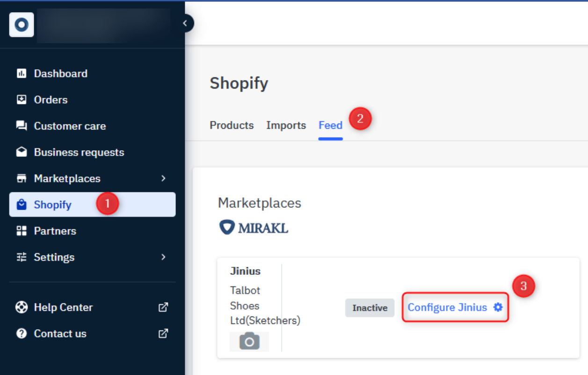Select the Feed tab
588x375 pixels.
click(330, 125)
